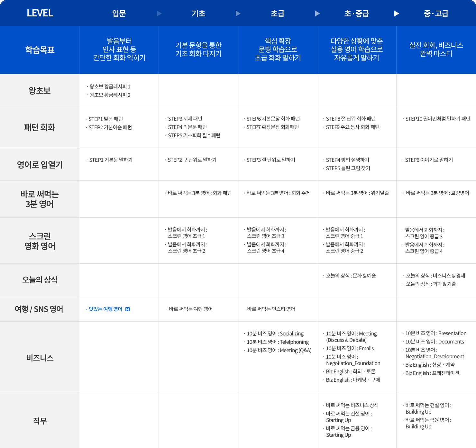The image size is (476, 448).
Task: Open STEP3 시제 패턴 course
Action: (x=185, y=119)
